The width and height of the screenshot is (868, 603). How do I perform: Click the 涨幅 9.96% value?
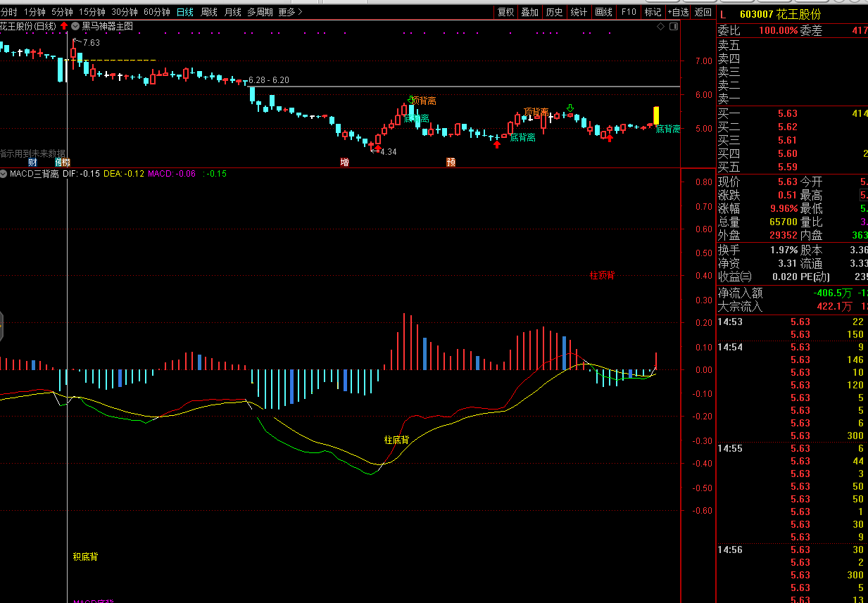click(x=784, y=209)
